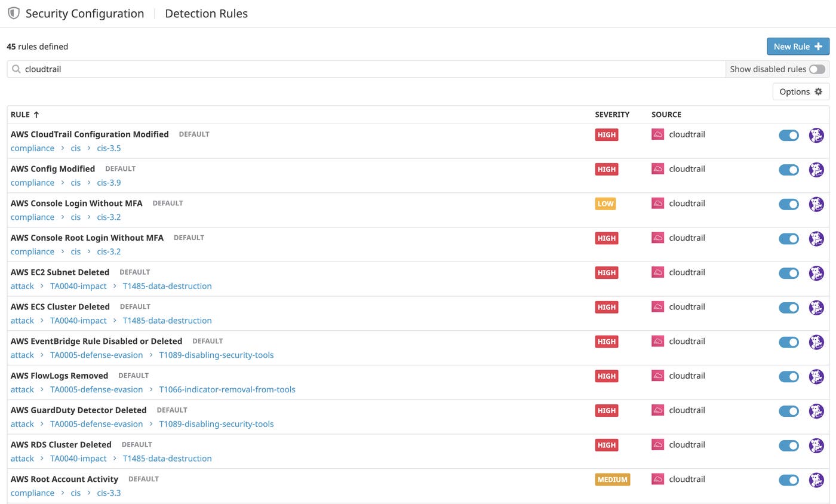The image size is (836, 504).
Task: Turn off the AWS GuardDuty Detector Deleted rule
Action: click(x=788, y=411)
